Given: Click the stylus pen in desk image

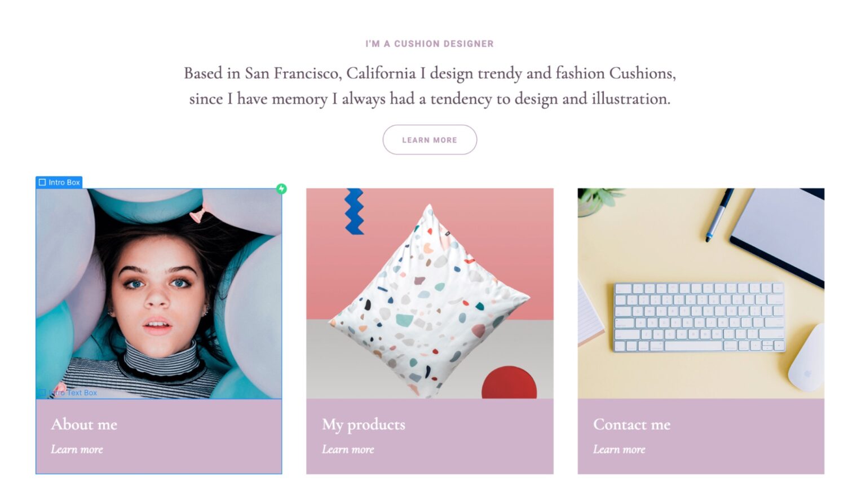Looking at the screenshot, I should click(x=719, y=215).
